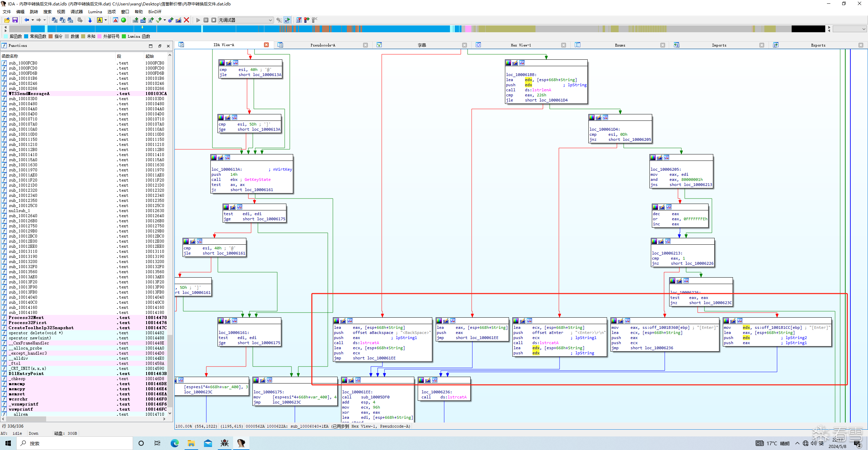Screen dimensions: 868x450
Task: Click the blue star-plus toolbar icon
Action: (x=171, y=20)
